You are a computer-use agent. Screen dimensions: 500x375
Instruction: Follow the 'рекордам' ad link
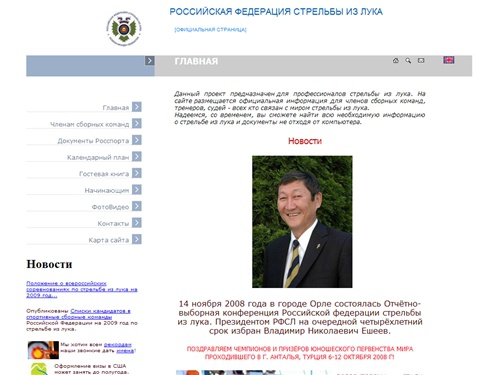coord(118,345)
